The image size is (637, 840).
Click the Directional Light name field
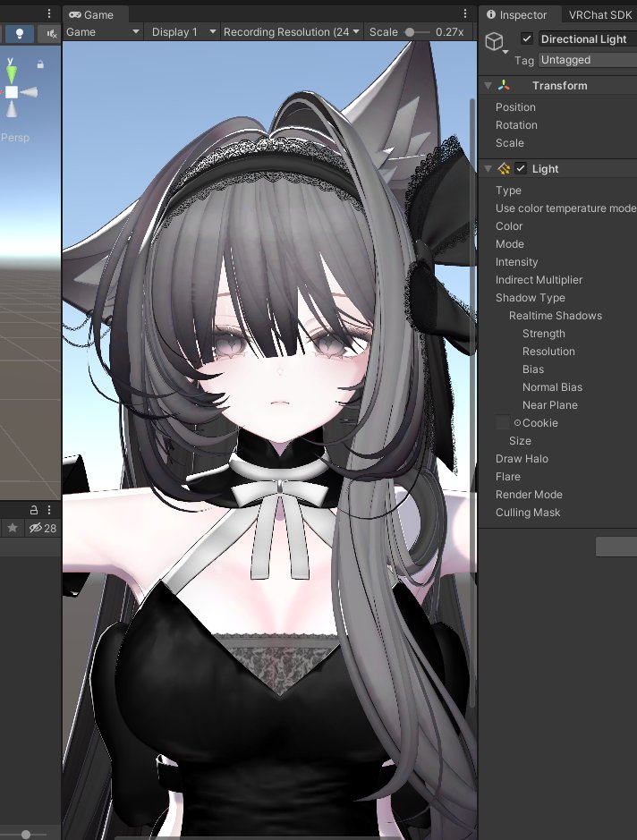(x=588, y=39)
